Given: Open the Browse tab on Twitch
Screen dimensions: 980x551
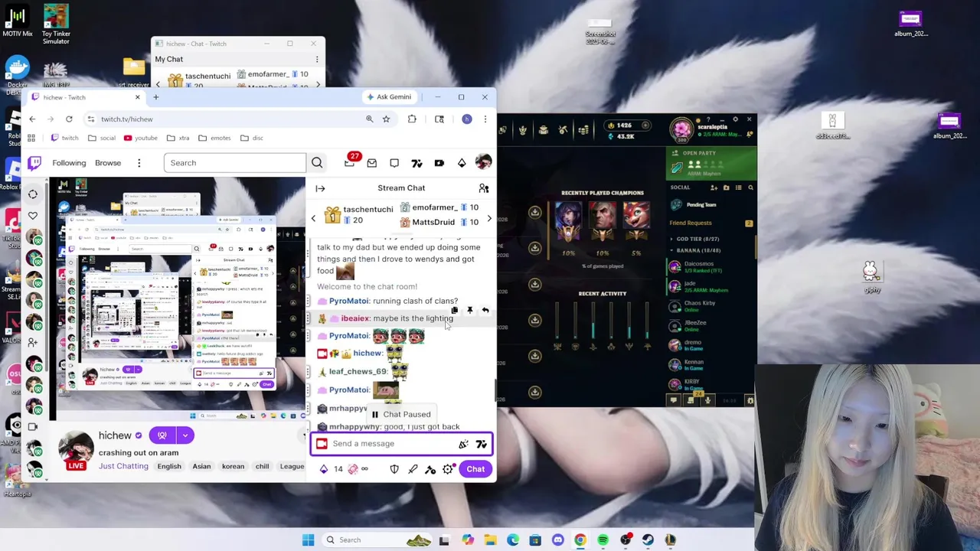Looking at the screenshot, I should (108, 163).
